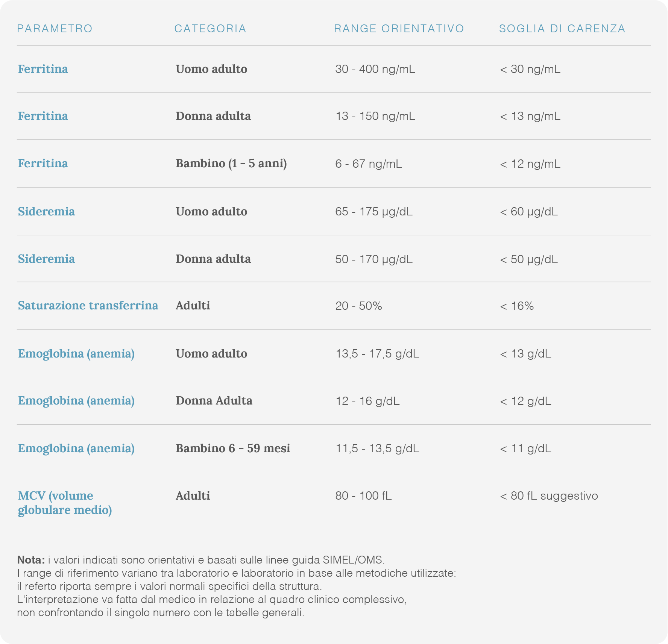Click the Bambino 6 - 59 mesi category
668x644 pixels.
click(x=233, y=448)
